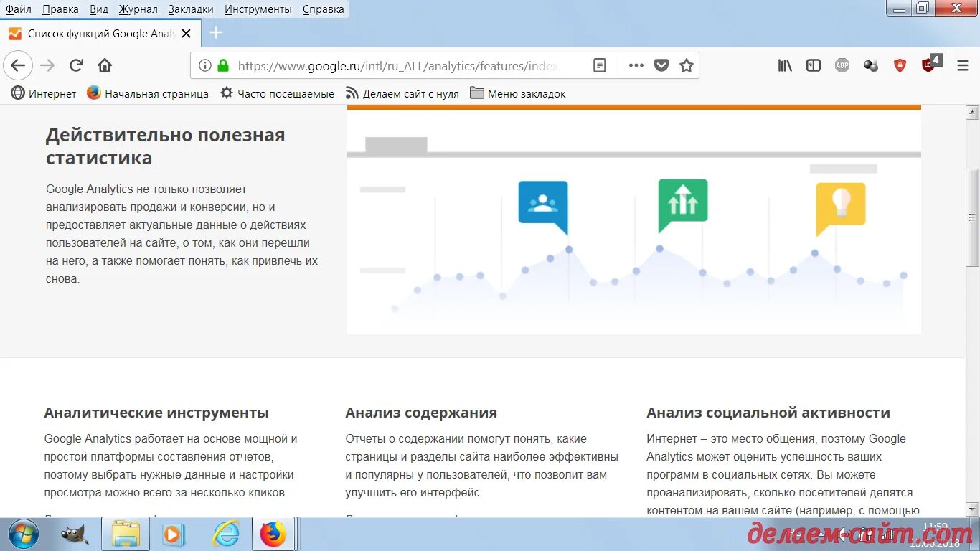Show site information via the info icon

tap(205, 65)
